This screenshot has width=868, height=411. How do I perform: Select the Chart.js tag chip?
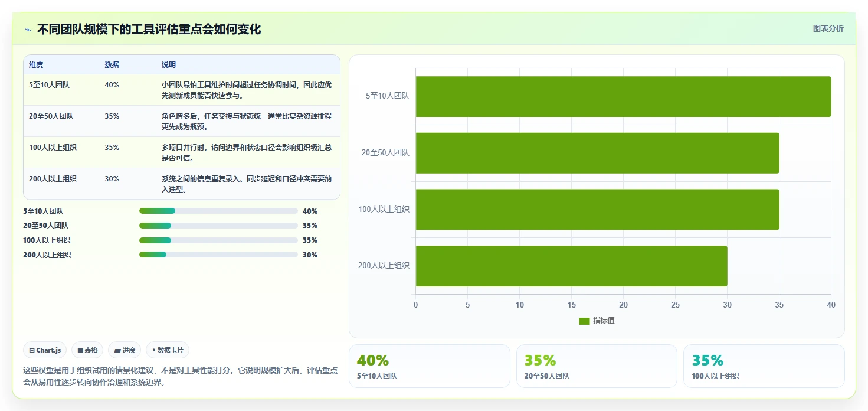click(x=45, y=350)
